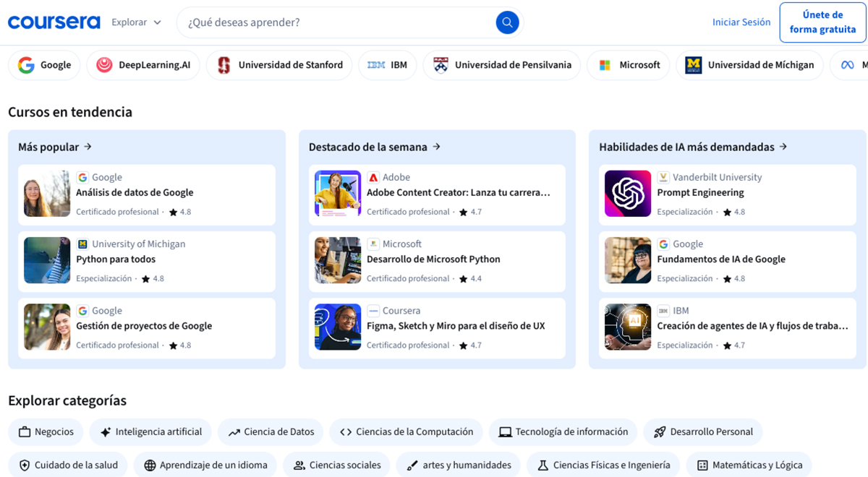Screen dimensions: 868x477
Task: Open the Microsoft partner chip
Action: coord(629,65)
